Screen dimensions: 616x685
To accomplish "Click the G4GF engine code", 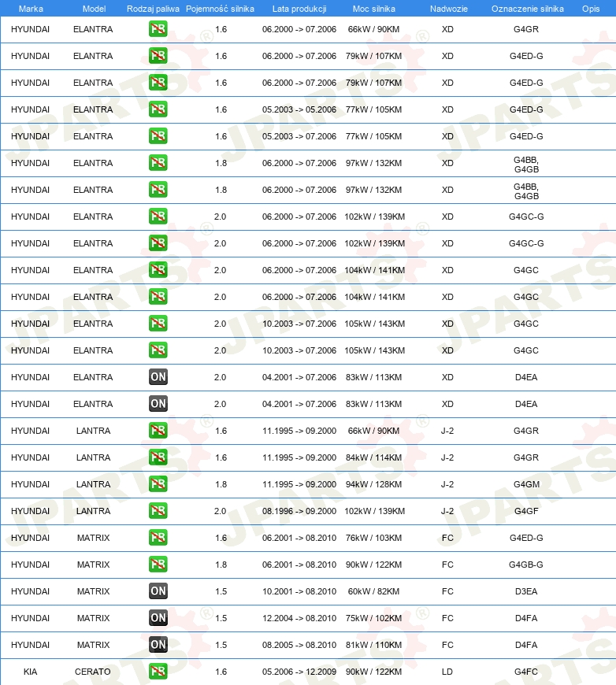I will pyautogui.click(x=526, y=511).
